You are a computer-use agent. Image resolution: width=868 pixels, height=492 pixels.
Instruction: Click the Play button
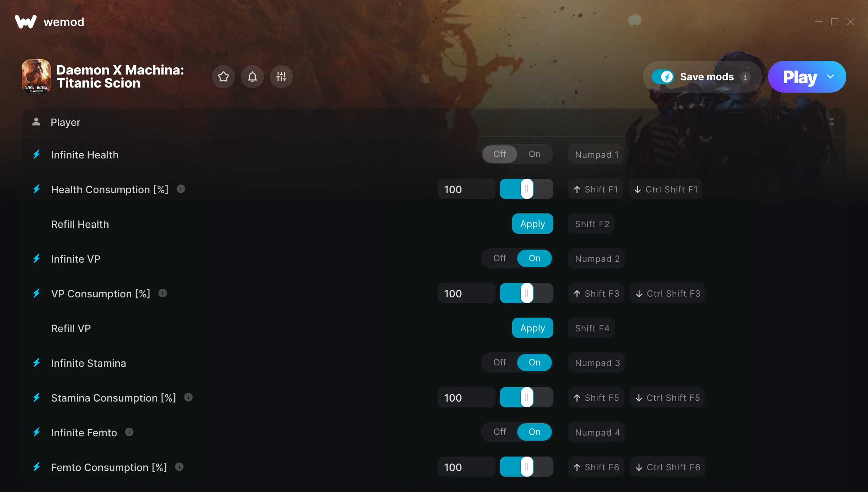tap(800, 77)
